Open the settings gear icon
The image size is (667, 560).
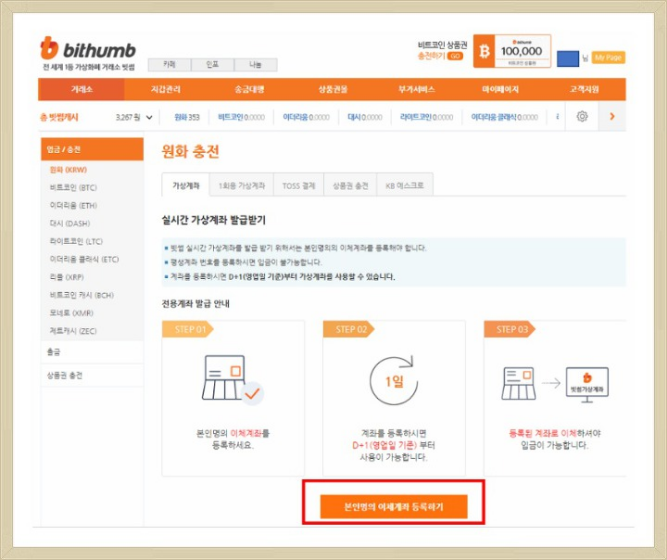(582, 116)
